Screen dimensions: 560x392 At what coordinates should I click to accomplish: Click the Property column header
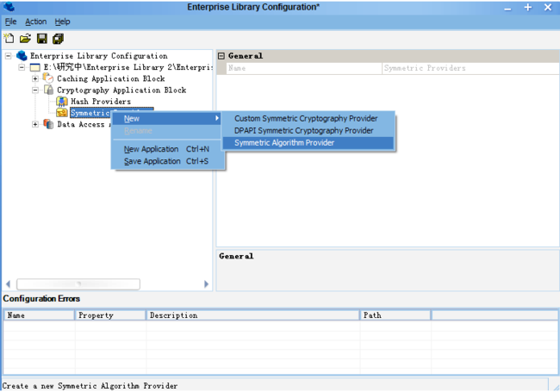110,315
